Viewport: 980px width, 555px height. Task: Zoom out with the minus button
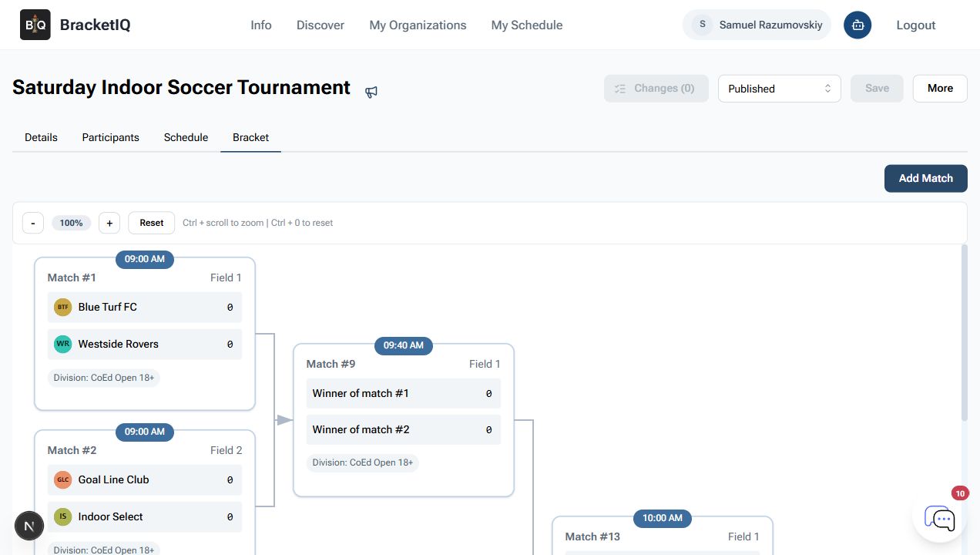click(x=32, y=223)
